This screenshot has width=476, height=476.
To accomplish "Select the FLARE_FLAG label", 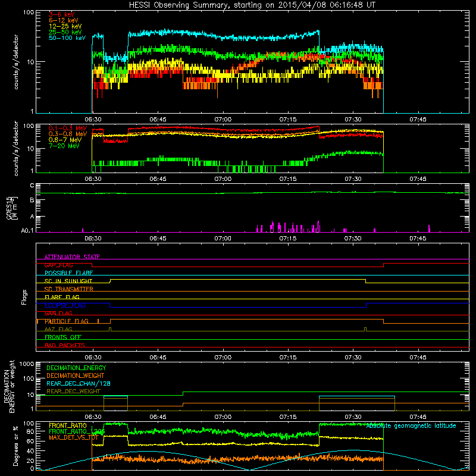I will pyautogui.click(x=62, y=297).
